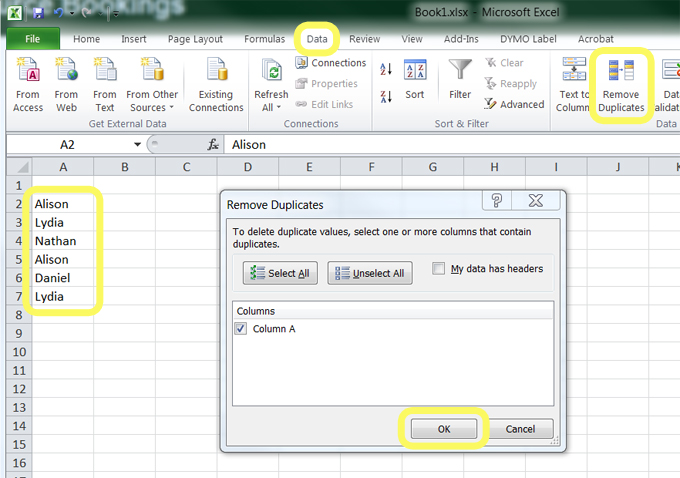
Task: Open the File tab
Action: (x=32, y=39)
